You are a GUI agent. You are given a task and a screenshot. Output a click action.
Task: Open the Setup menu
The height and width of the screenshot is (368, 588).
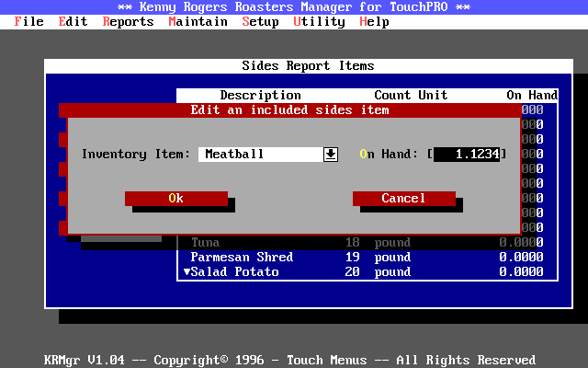260,22
